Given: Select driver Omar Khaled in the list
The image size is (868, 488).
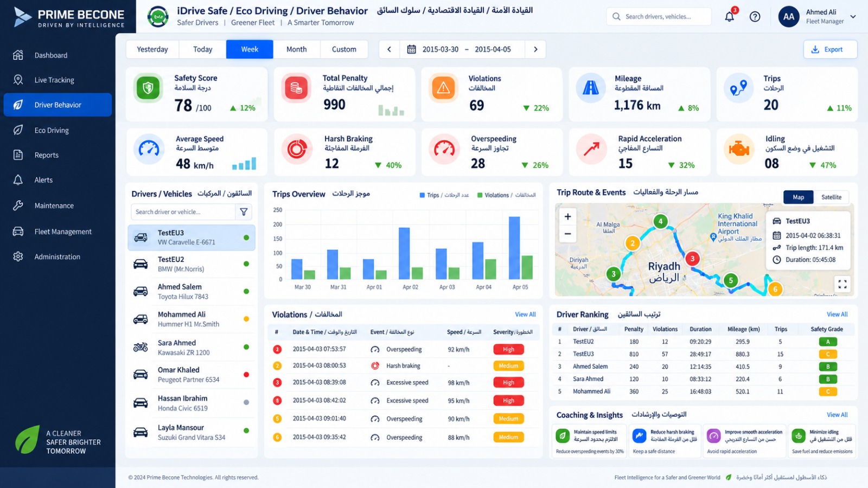Looking at the screenshot, I should [192, 375].
